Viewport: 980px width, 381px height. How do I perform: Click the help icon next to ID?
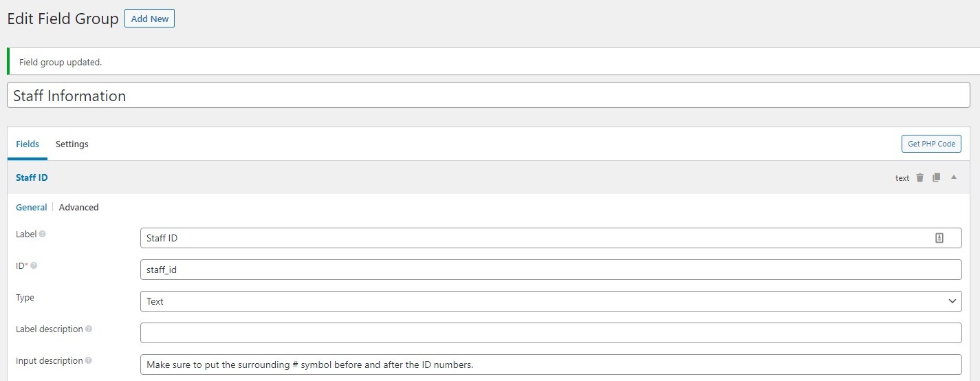point(34,265)
